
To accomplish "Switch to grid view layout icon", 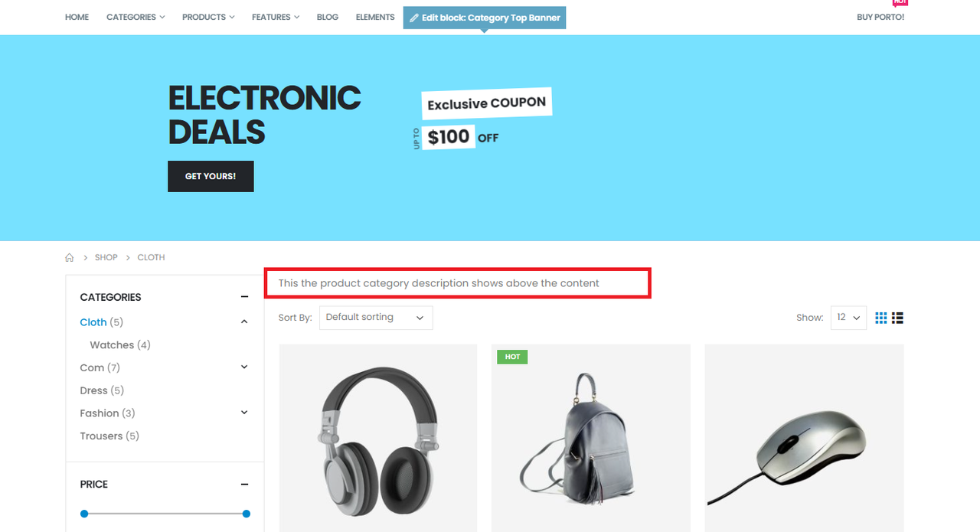I will click(x=881, y=318).
